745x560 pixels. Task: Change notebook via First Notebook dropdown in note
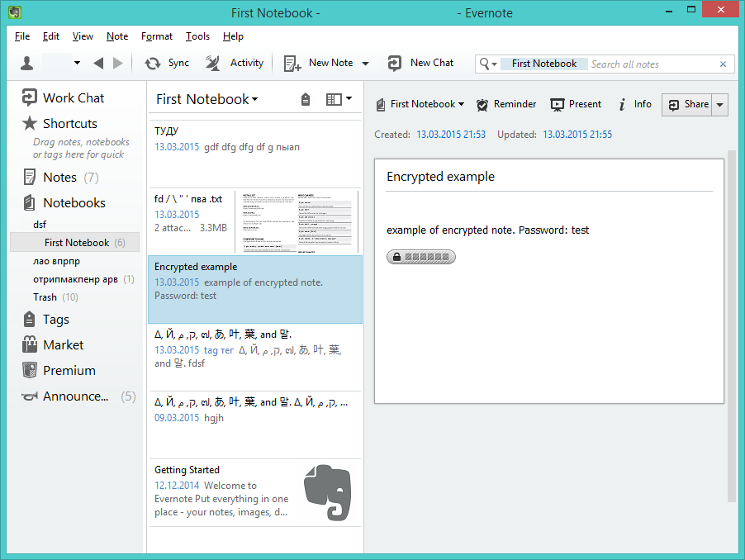(x=420, y=104)
